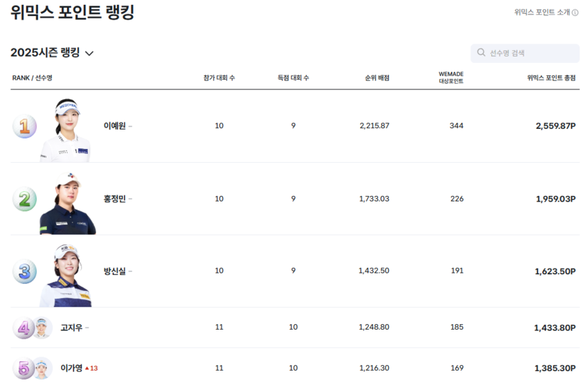Open the 2025시즌 랭킹 season dropdown

46,53
